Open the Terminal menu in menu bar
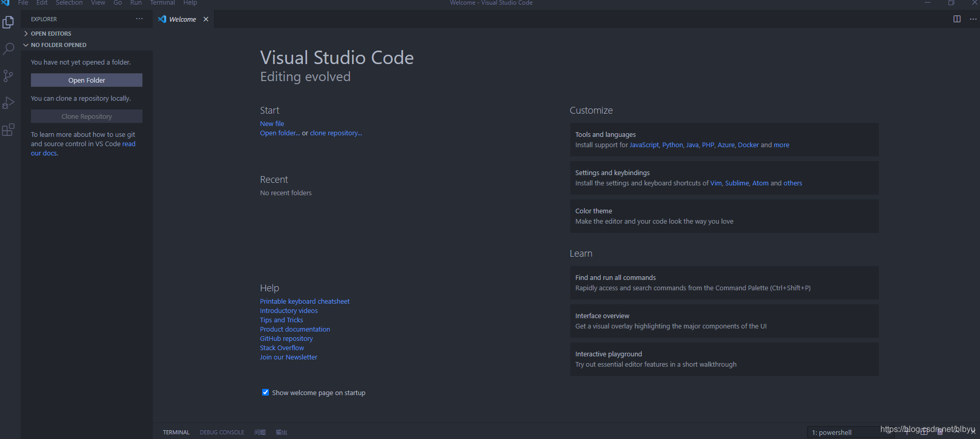 coord(162,3)
